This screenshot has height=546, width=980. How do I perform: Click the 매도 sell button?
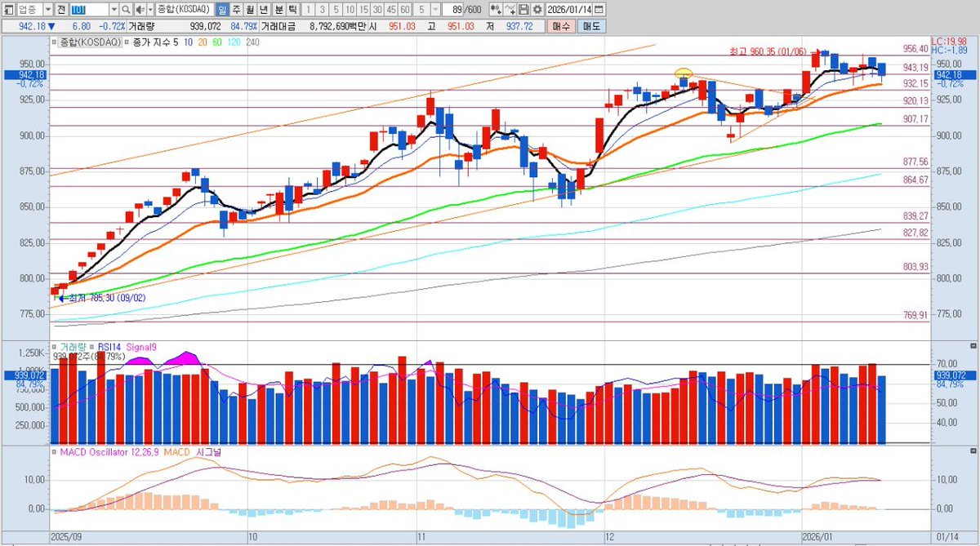click(x=590, y=26)
